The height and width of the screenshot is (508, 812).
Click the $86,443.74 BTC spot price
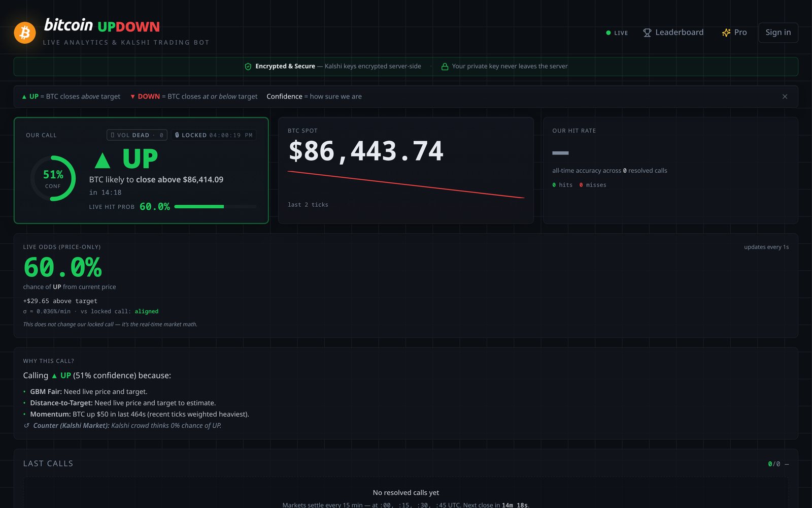[366, 151]
